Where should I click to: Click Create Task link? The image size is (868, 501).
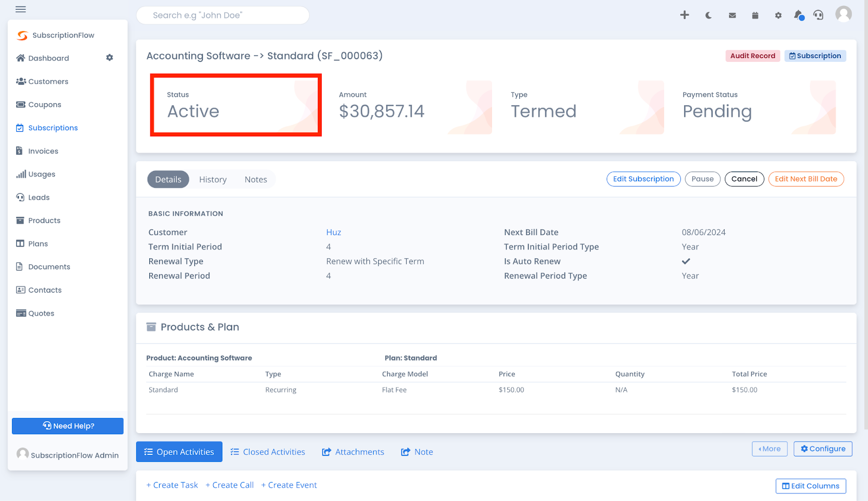(x=172, y=485)
